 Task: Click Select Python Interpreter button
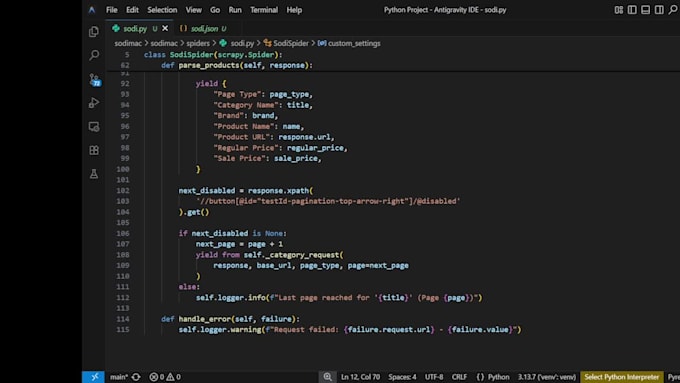tap(621, 377)
